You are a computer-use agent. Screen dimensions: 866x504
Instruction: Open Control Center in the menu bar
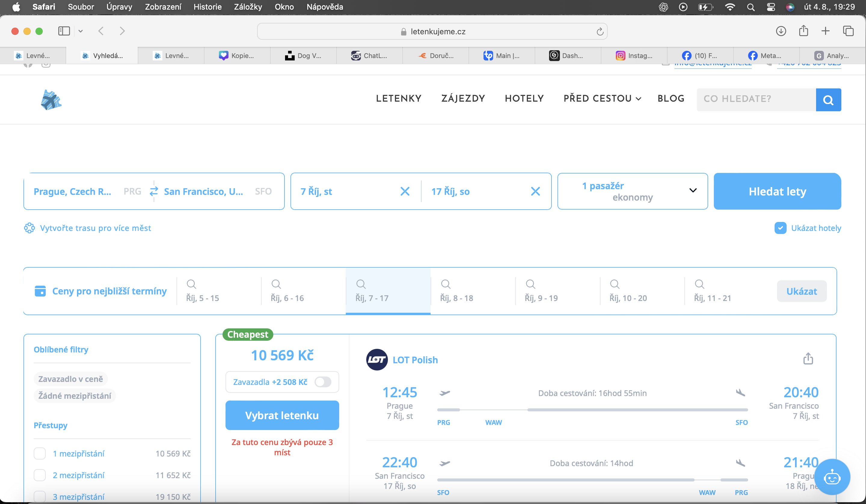(771, 7)
